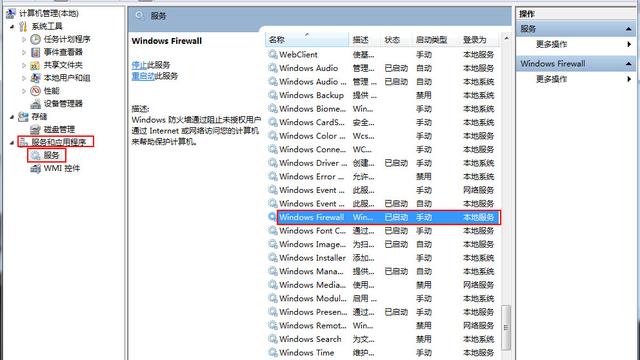
Task: Click the 设备管理器 icon
Action: [36, 104]
